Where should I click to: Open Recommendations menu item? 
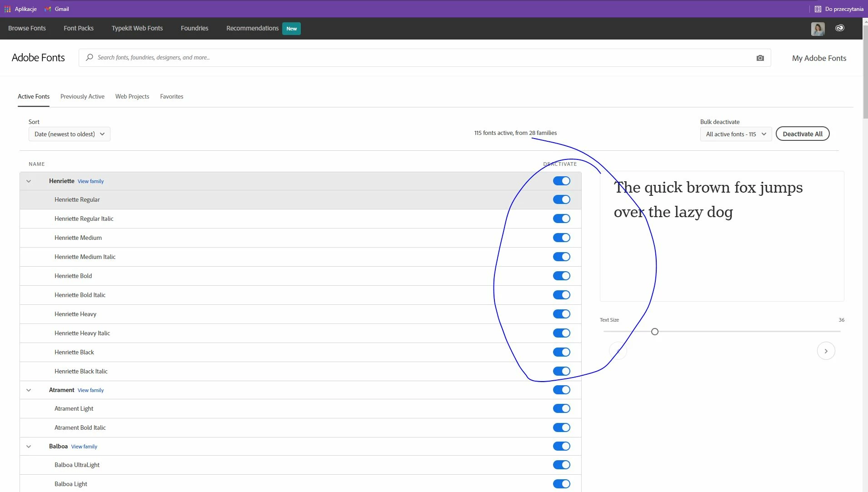pos(253,28)
